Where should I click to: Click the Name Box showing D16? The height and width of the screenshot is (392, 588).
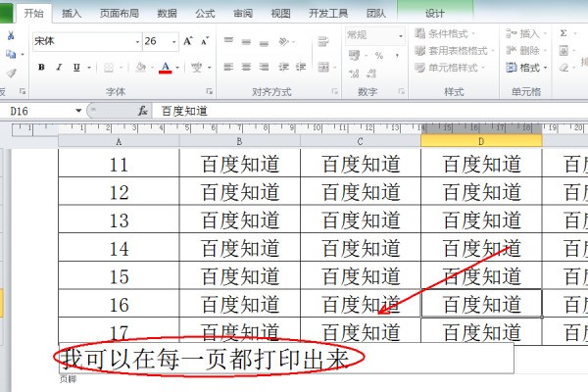click(42, 111)
